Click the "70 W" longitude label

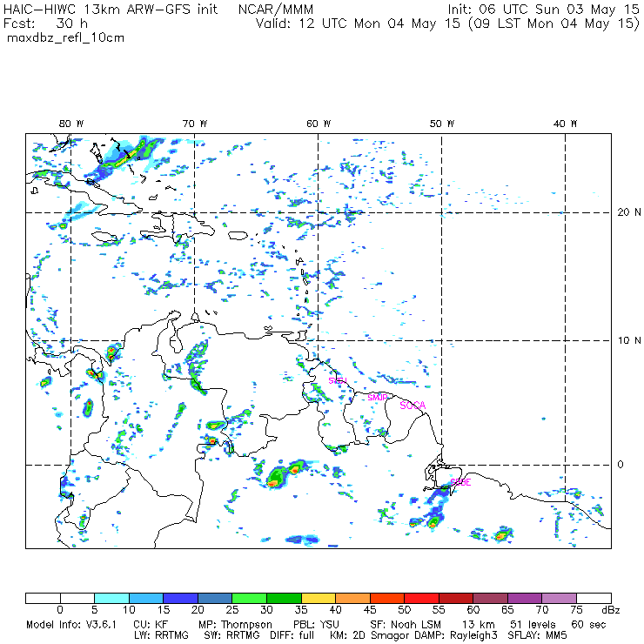(195, 124)
